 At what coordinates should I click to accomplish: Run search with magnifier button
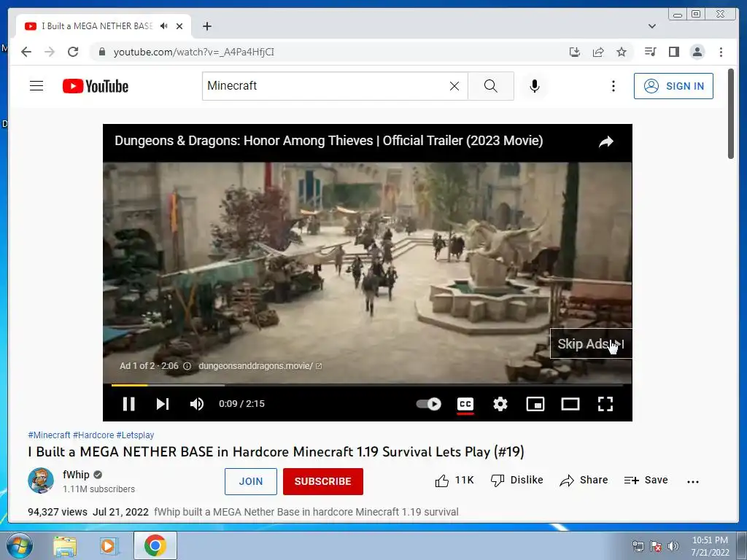pos(491,86)
